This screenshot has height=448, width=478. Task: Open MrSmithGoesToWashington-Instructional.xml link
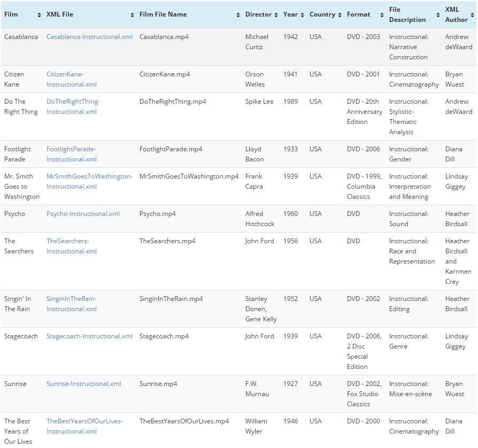point(89,181)
